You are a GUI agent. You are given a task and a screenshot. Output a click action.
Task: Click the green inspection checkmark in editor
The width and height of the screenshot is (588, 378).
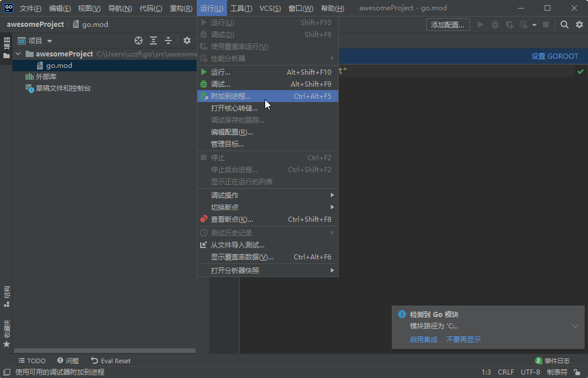(581, 71)
